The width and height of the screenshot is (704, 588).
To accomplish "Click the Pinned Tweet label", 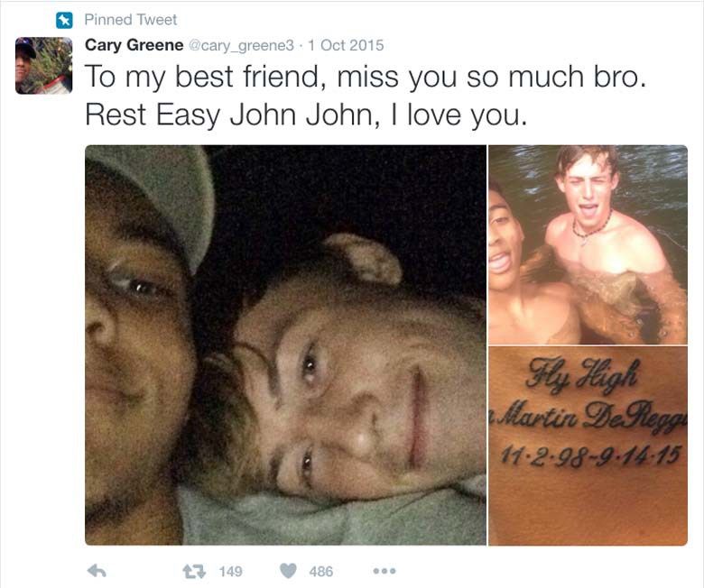I will (x=131, y=20).
